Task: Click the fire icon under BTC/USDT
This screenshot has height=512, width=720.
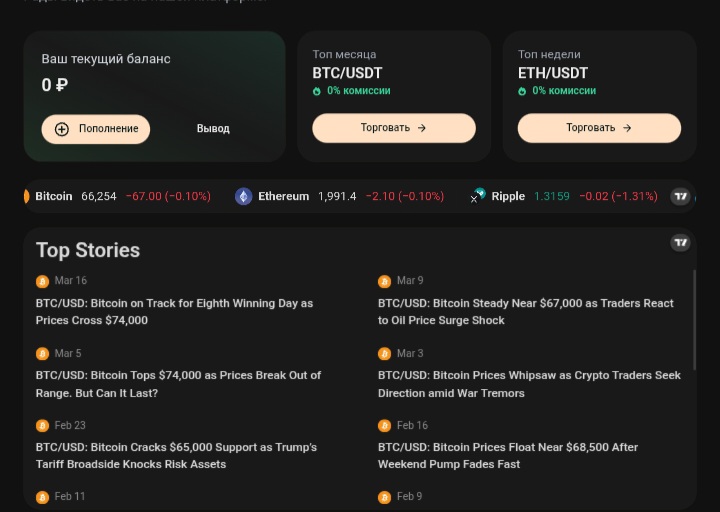Action: 317,91
